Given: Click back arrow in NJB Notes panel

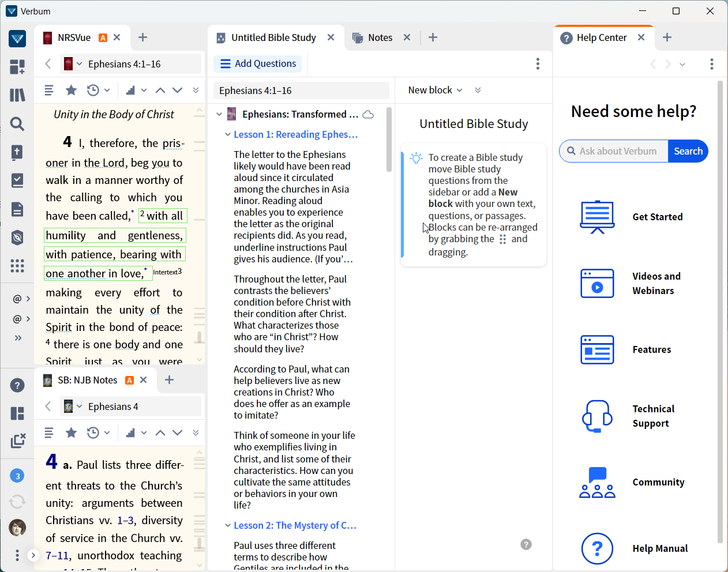Looking at the screenshot, I should pos(48,407).
